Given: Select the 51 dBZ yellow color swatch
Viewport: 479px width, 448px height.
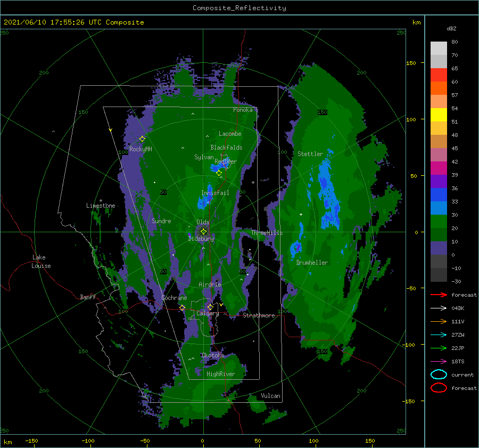Looking at the screenshot, I should (x=439, y=115).
